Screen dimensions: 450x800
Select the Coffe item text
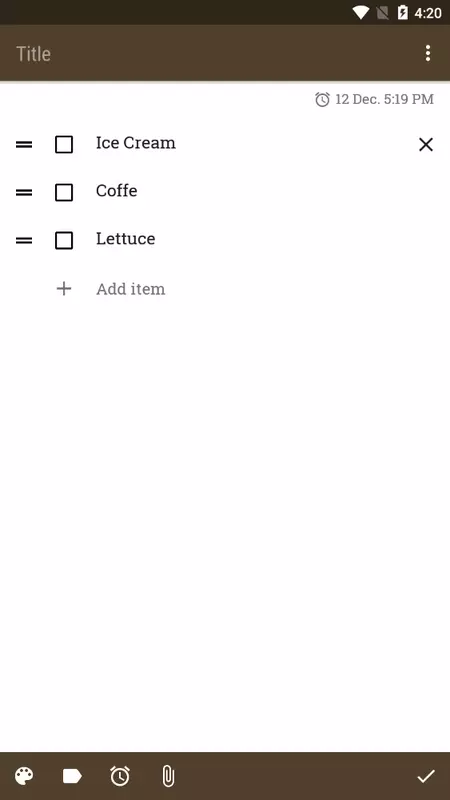(116, 191)
